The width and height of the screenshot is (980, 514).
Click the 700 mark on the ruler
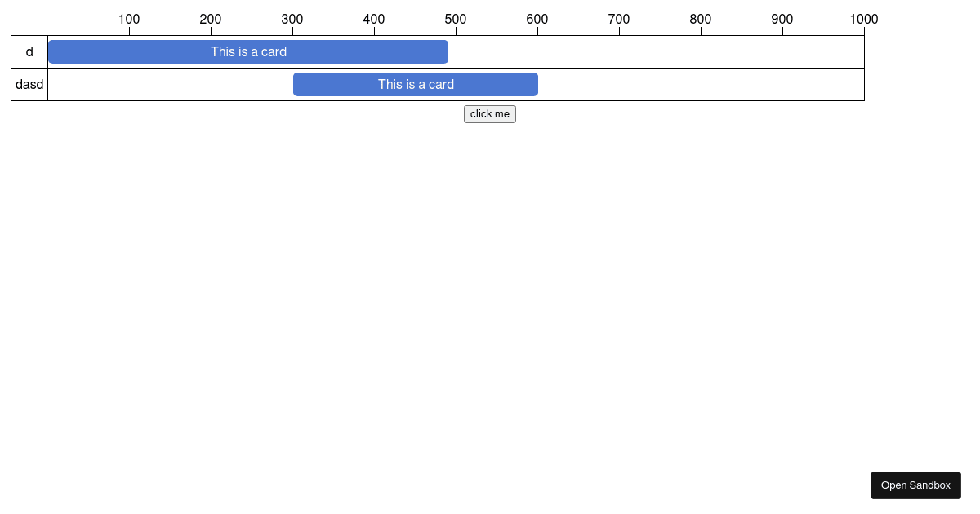click(x=619, y=19)
